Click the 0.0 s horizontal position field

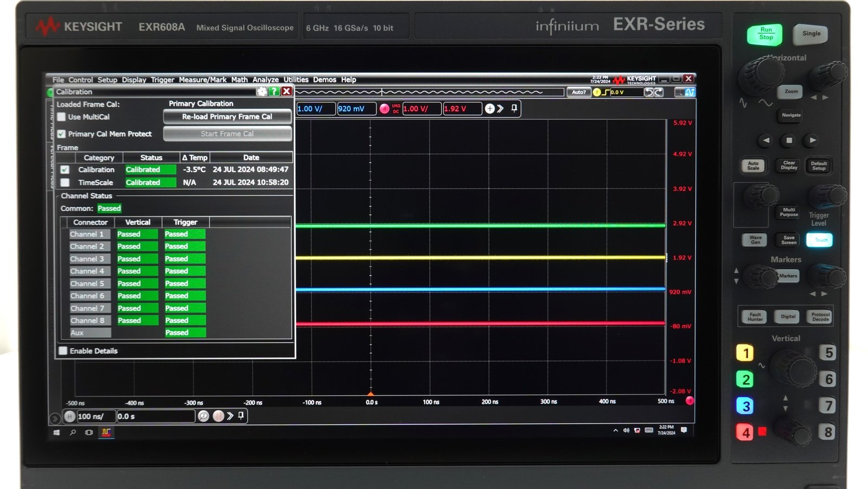pos(156,416)
